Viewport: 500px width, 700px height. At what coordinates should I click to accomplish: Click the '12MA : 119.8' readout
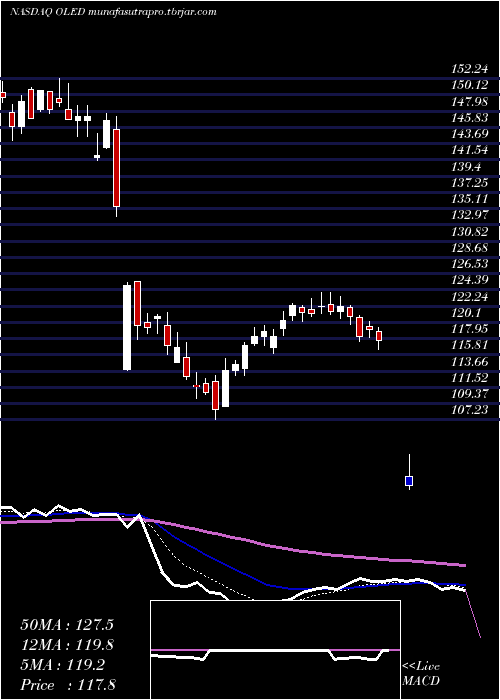pos(67,645)
